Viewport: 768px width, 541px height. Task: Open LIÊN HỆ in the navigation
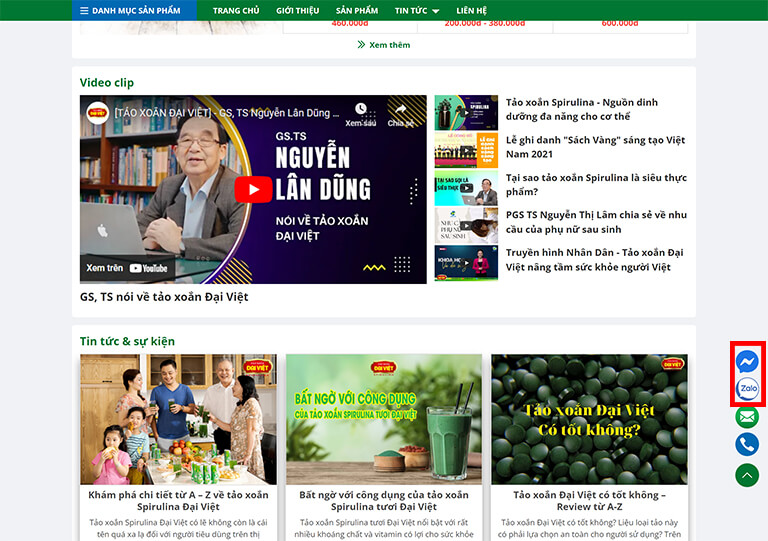[x=471, y=10]
